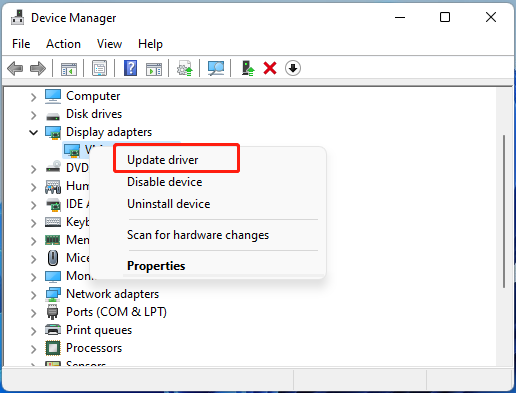Screen dimensions: 516x393
Task: Open the Properties toolbar icon
Action: tap(99, 69)
